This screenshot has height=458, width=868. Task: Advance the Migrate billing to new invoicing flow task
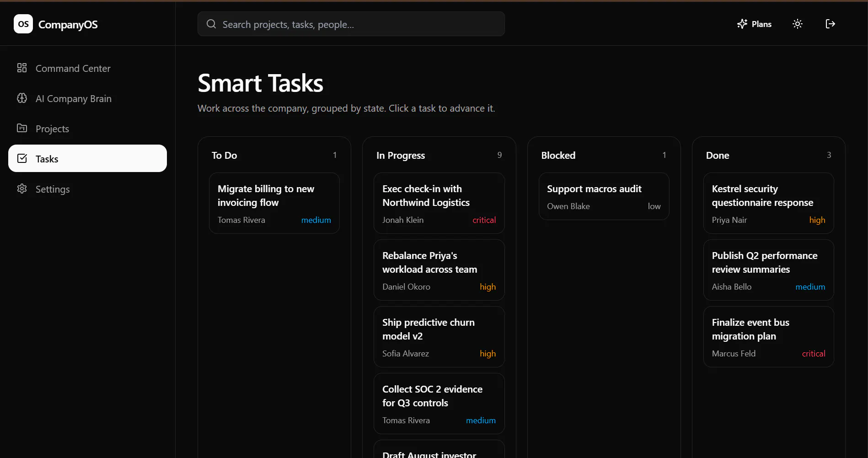(x=274, y=203)
